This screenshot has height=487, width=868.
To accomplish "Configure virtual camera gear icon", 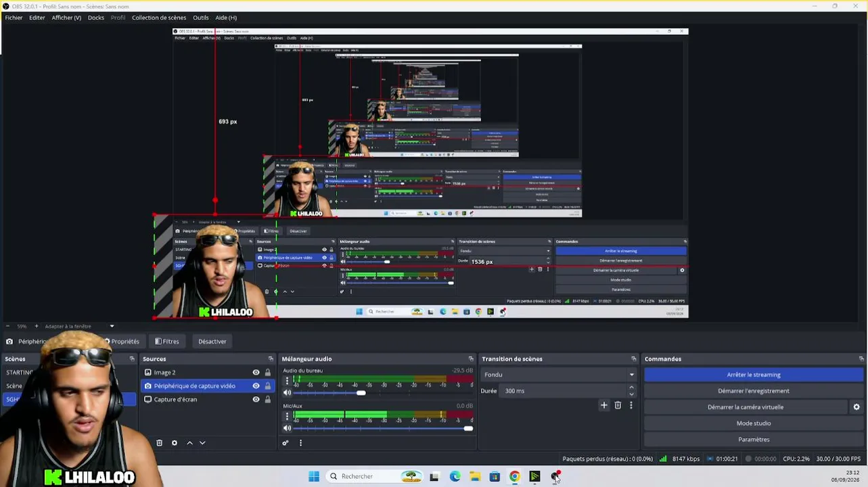I will coord(856,407).
